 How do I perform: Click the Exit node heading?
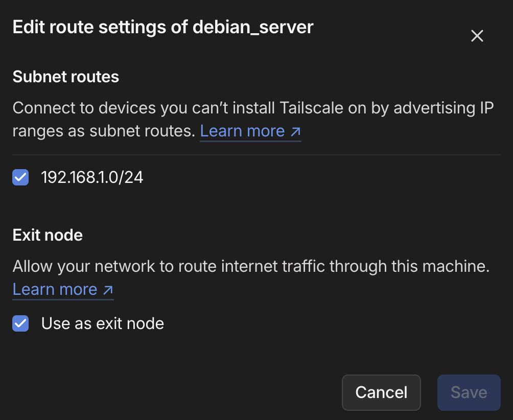48,235
